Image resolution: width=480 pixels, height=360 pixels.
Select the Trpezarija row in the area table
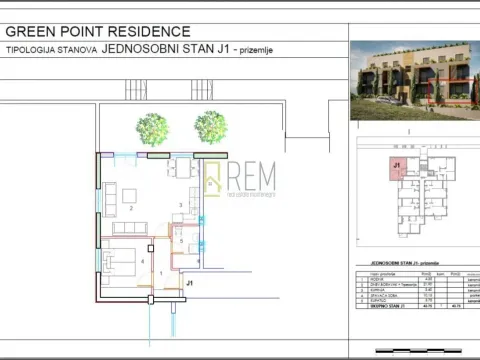[418, 285]
